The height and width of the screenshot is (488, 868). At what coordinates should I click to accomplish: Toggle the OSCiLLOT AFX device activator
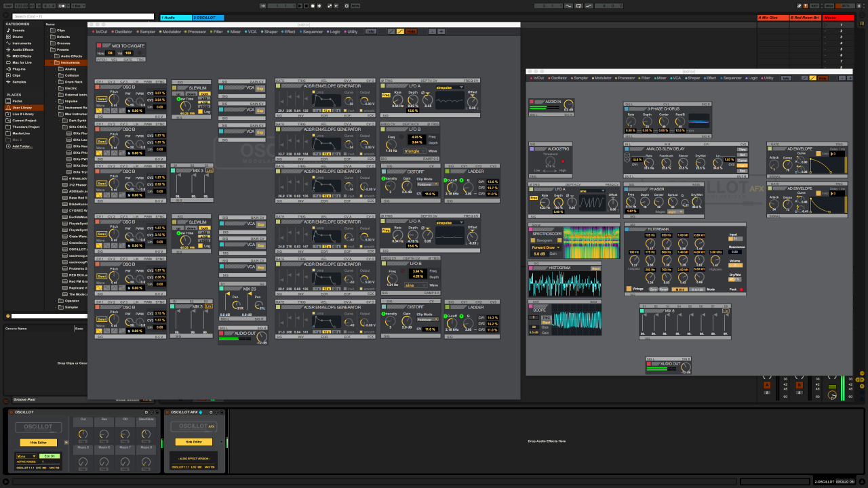(167, 412)
